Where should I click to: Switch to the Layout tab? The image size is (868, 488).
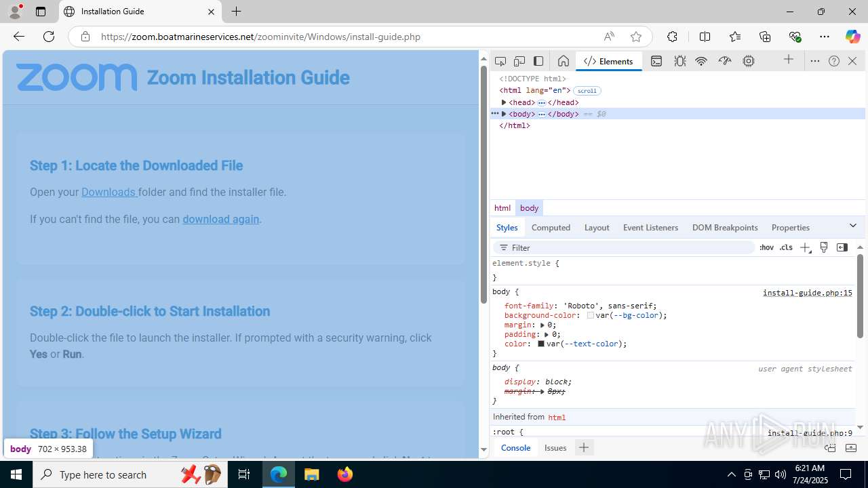click(x=597, y=228)
